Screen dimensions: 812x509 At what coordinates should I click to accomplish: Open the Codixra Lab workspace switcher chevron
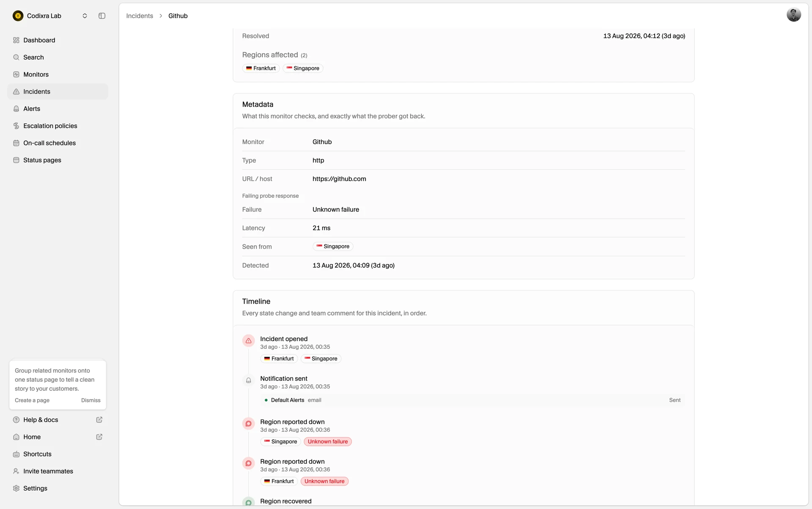[x=85, y=16]
